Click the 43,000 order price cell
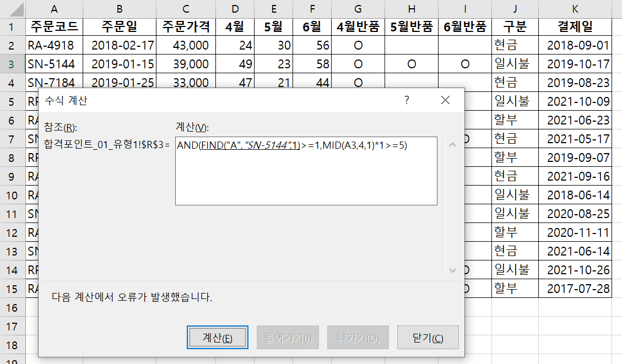 [x=186, y=45]
